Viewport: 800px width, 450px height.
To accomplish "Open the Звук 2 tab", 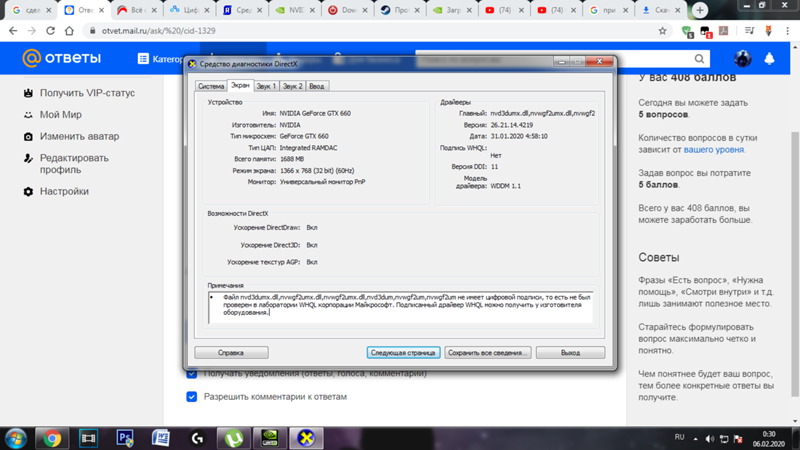I will click(292, 86).
